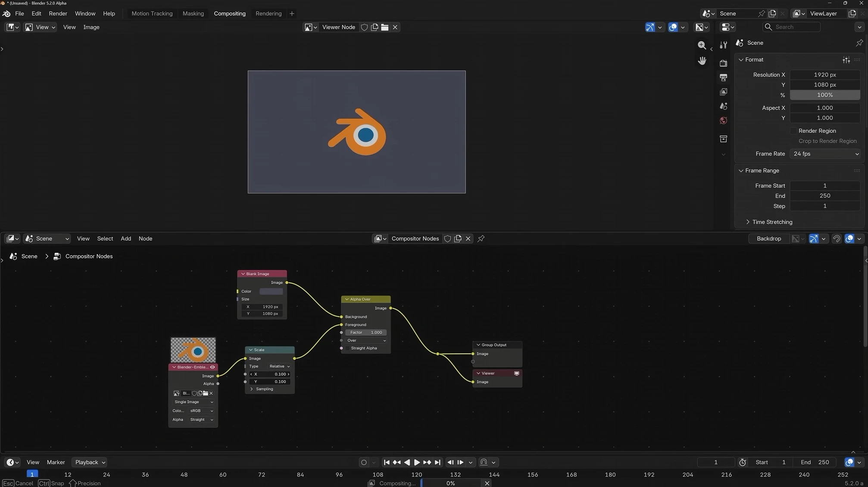The width and height of the screenshot is (868, 487).
Task: Cancel the Compositing progress job
Action: (x=487, y=483)
